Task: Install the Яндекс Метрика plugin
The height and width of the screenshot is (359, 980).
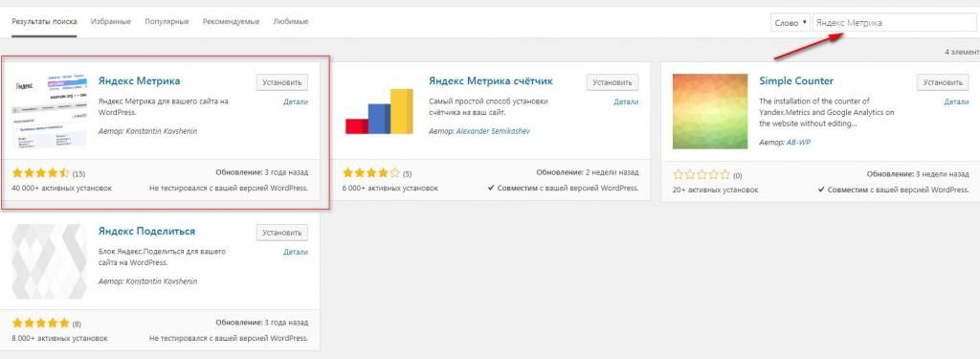Action: (282, 82)
